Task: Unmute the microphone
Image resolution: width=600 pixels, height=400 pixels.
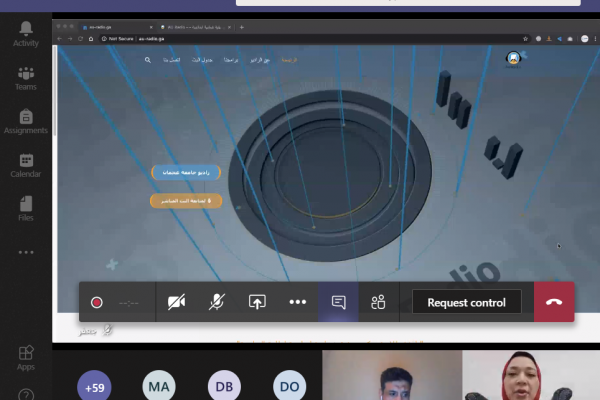Action: (x=217, y=302)
